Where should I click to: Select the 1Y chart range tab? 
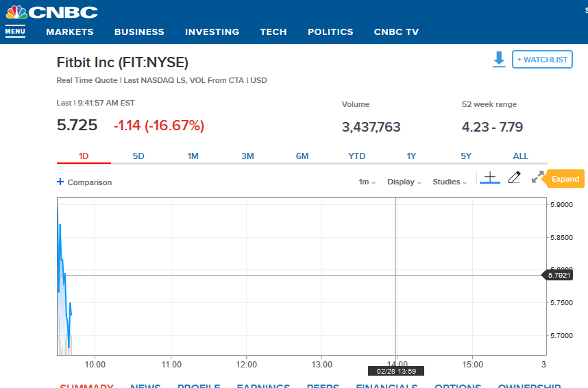point(411,156)
